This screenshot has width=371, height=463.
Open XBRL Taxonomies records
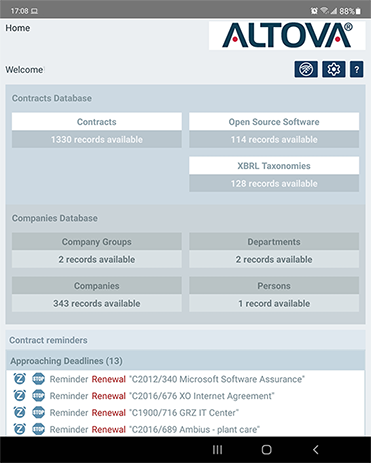pyautogui.click(x=274, y=165)
